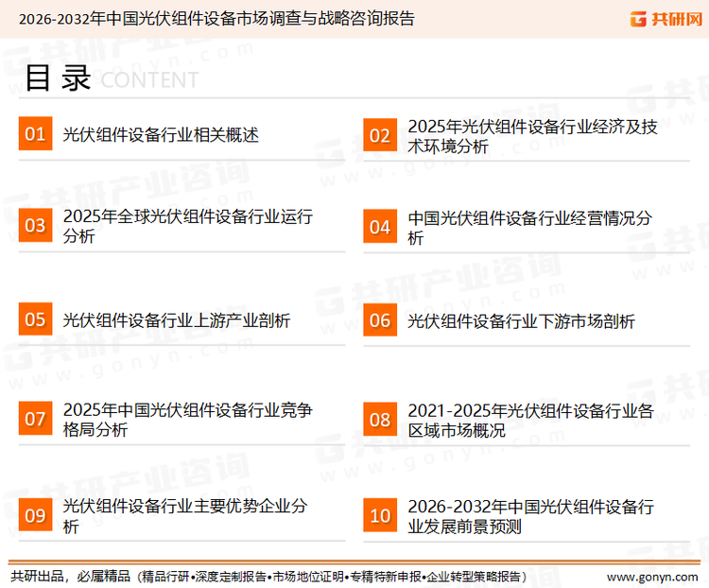
Task: Click the orange 06 number badge
Action: (380, 320)
